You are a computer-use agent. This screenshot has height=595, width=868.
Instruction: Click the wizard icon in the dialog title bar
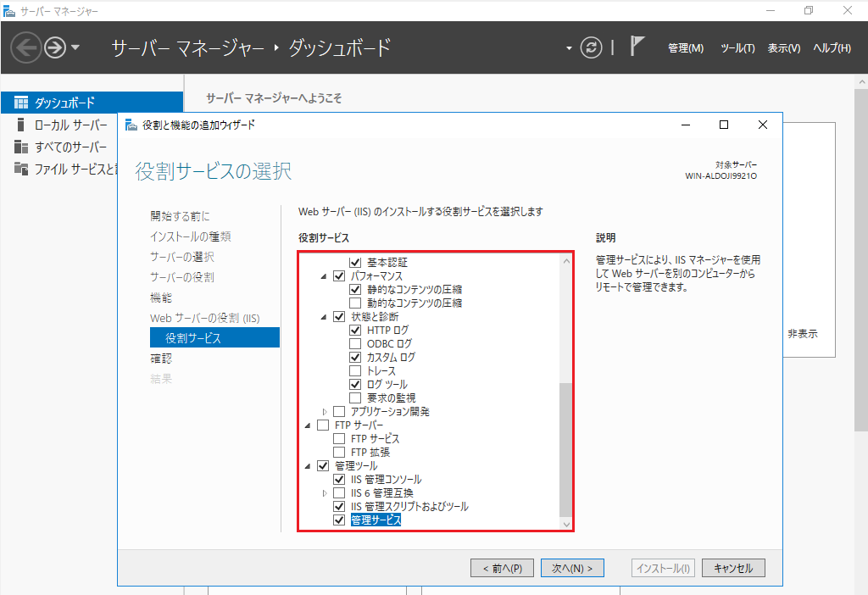point(132,124)
